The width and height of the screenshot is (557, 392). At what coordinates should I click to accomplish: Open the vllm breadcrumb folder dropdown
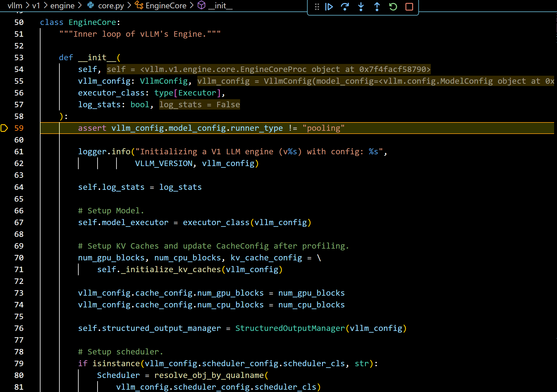point(15,5)
